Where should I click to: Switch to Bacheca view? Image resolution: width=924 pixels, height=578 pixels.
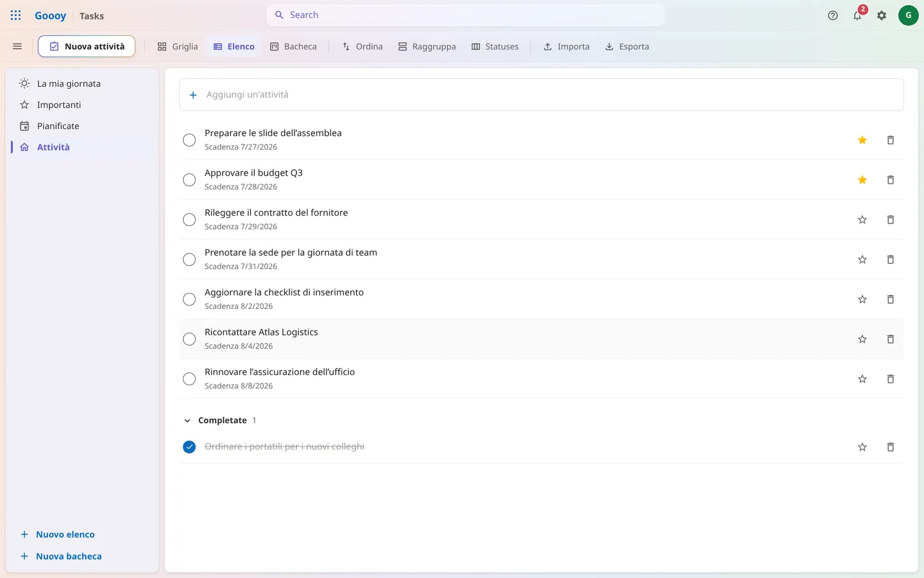point(293,46)
